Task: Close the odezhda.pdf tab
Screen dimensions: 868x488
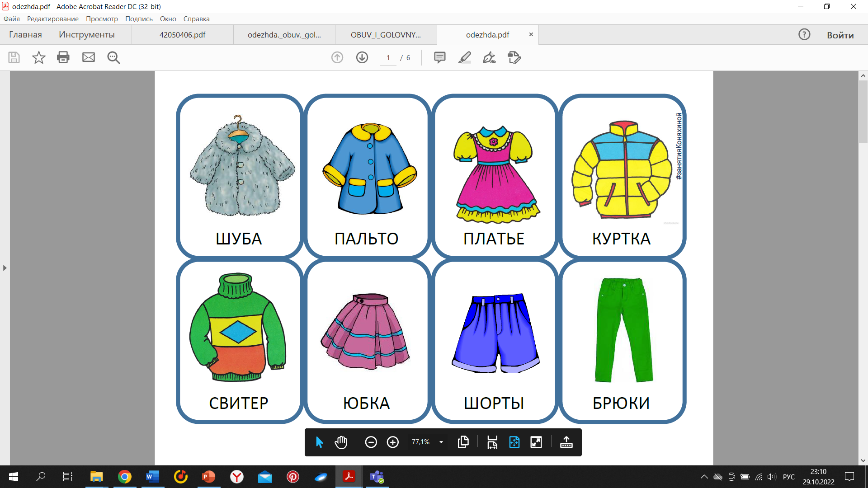Action: (x=531, y=34)
